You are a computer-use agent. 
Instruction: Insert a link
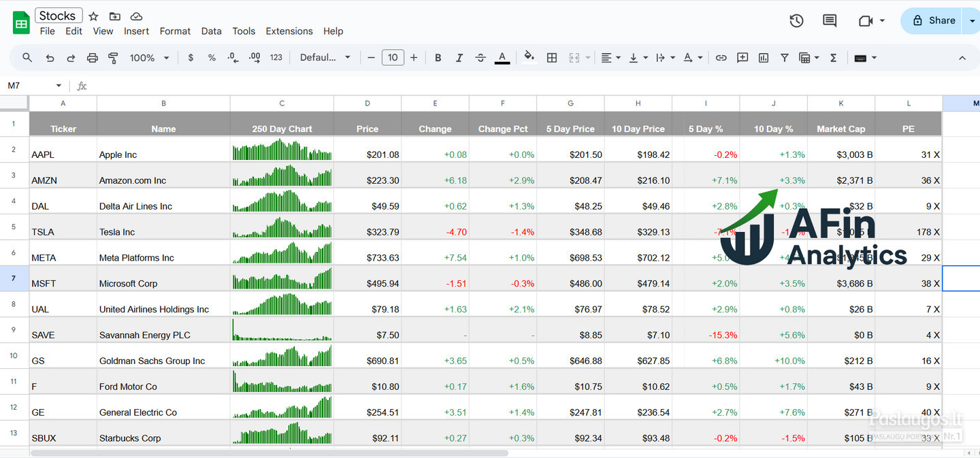721,58
